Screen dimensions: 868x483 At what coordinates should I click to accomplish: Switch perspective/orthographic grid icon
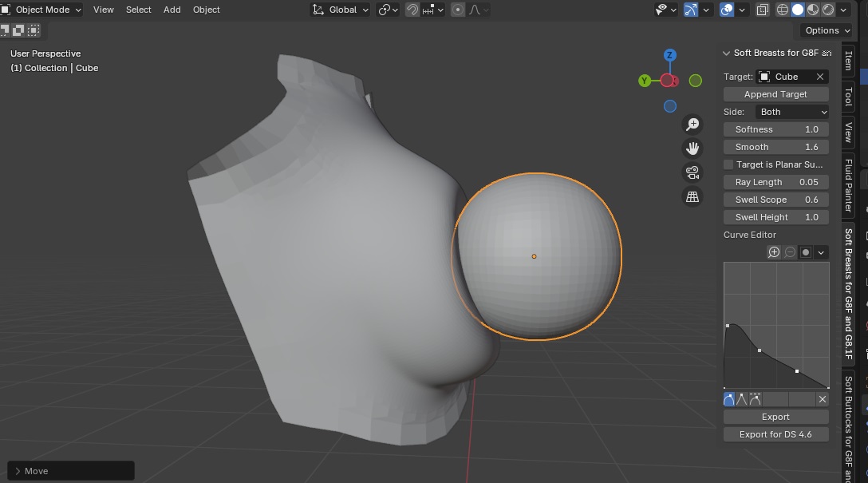[x=692, y=196]
